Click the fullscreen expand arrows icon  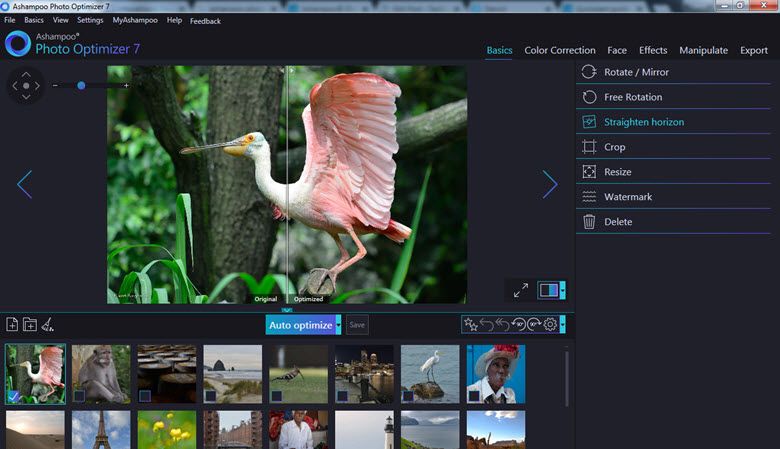click(x=521, y=290)
